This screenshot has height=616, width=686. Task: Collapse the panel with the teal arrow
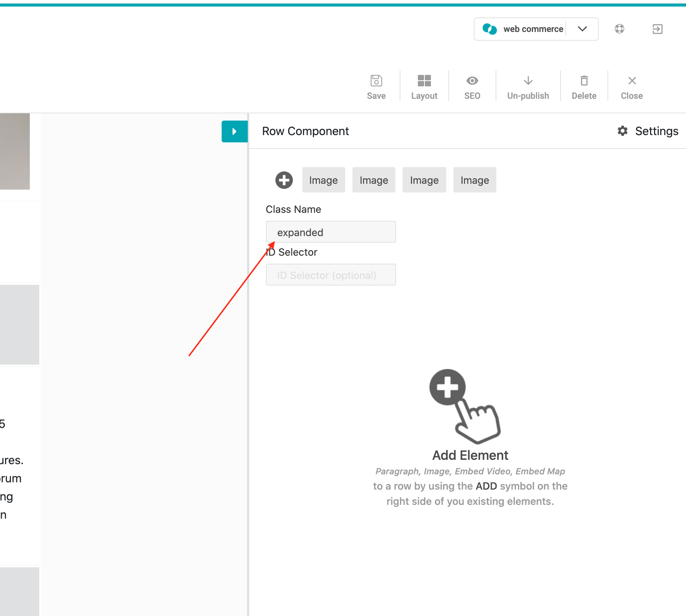click(234, 131)
